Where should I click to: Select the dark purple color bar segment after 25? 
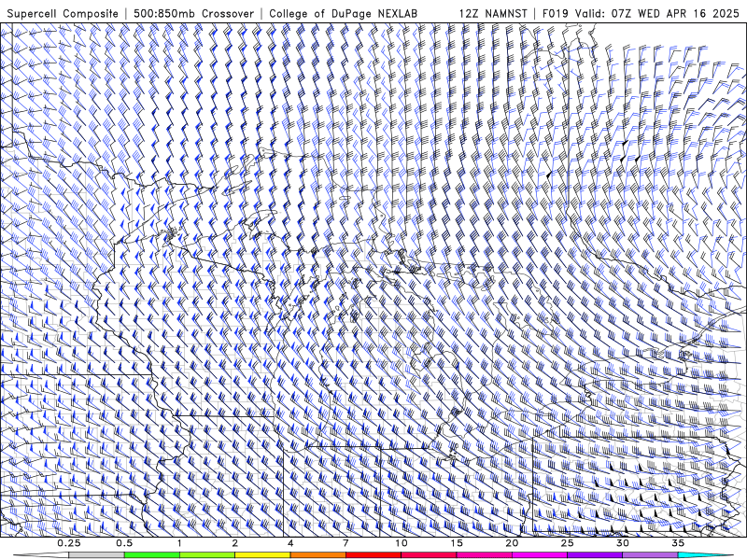pyautogui.click(x=595, y=555)
